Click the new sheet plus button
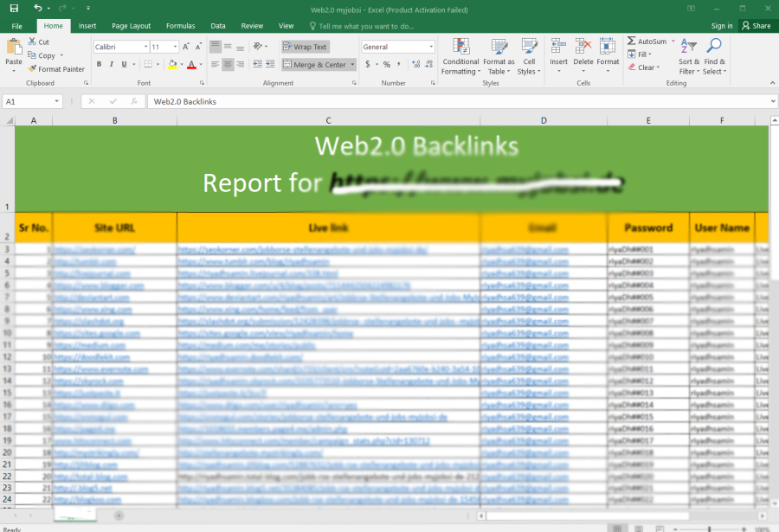Image resolution: width=779 pixels, height=532 pixels. 119,516
